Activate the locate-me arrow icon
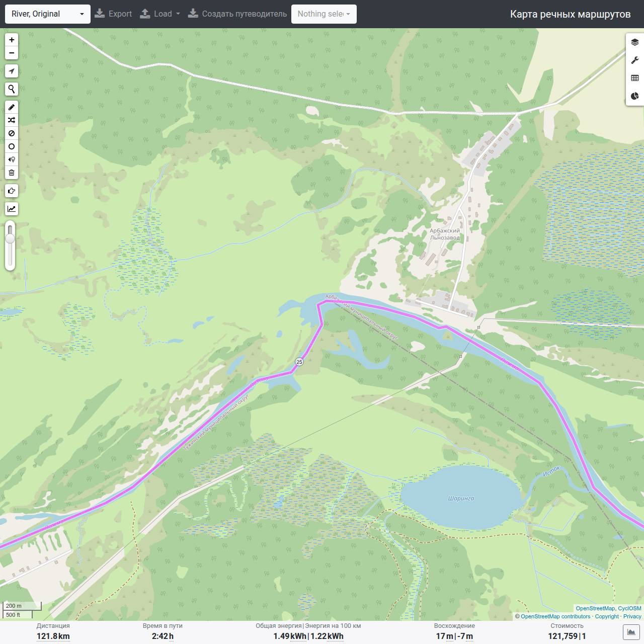The height and width of the screenshot is (644, 644). [12, 71]
